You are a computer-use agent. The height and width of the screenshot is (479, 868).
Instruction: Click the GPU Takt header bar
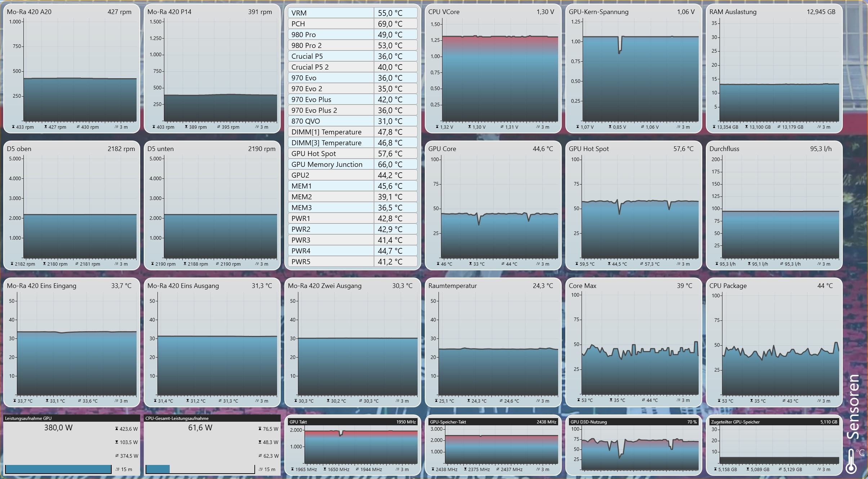(352, 422)
